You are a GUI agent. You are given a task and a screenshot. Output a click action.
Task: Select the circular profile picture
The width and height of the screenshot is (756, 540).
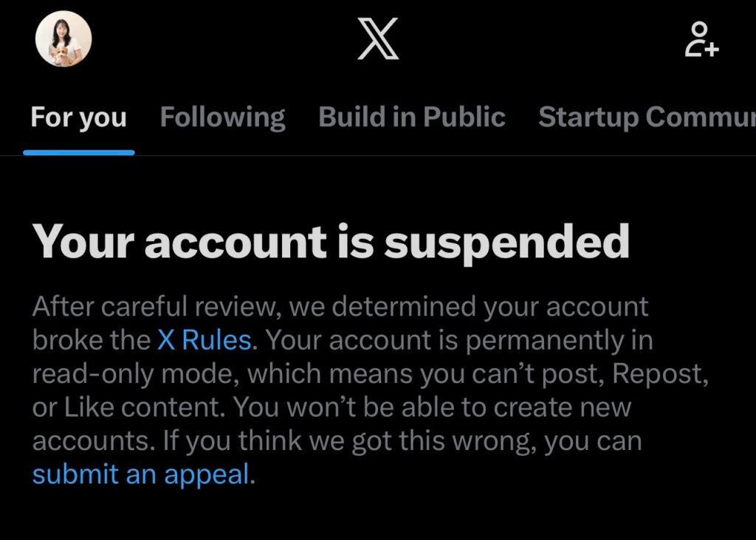tap(63, 41)
